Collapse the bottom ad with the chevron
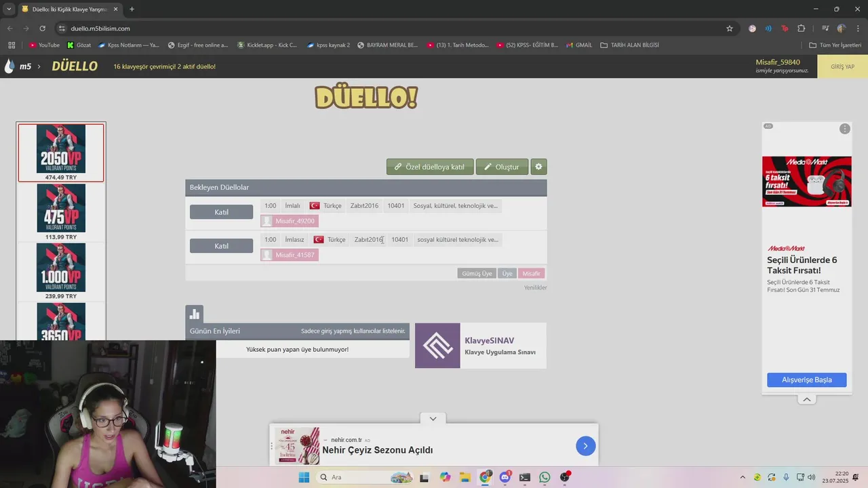 [433, 418]
